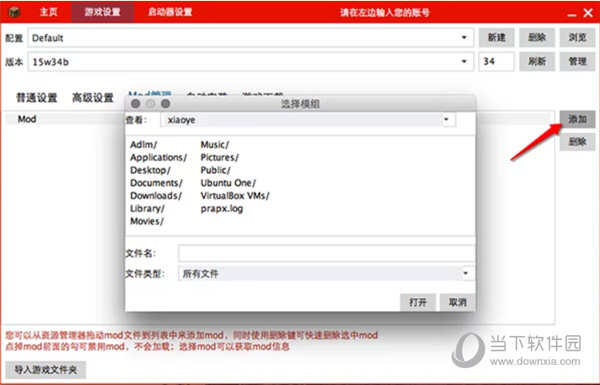Select the Downloads/ folder
This screenshot has height=385, width=600.
coord(156,196)
